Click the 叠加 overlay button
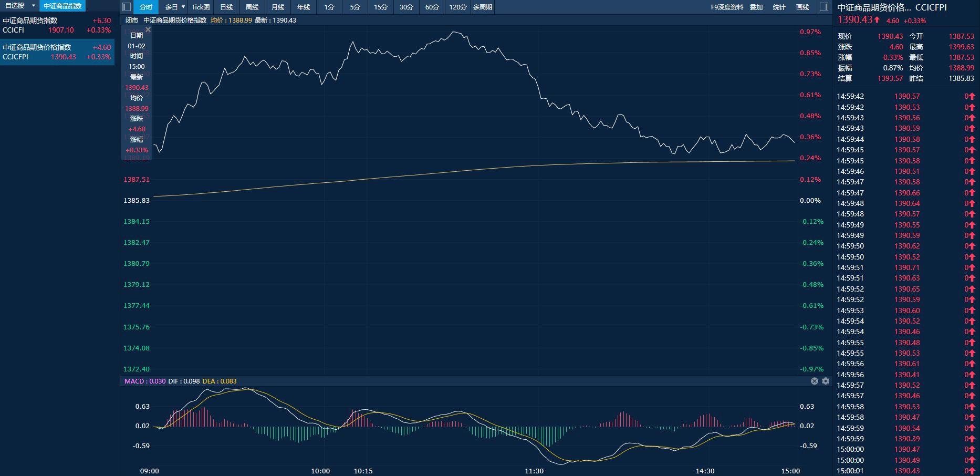 coord(756,7)
